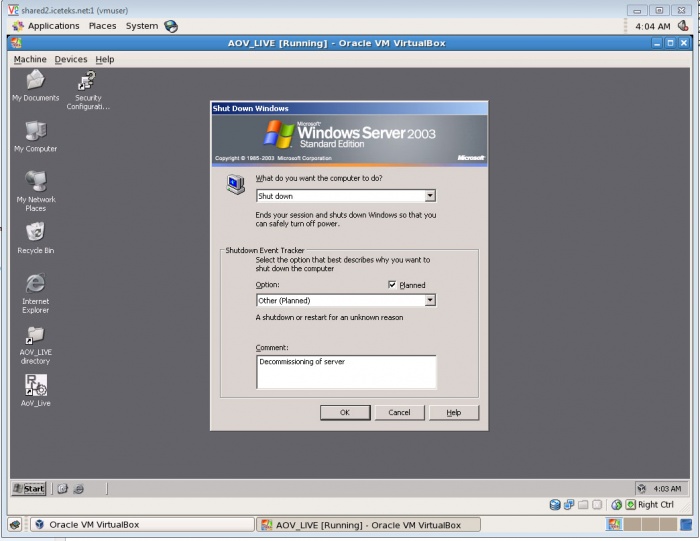
Task: Open the Applications menu
Action: tap(46, 26)
